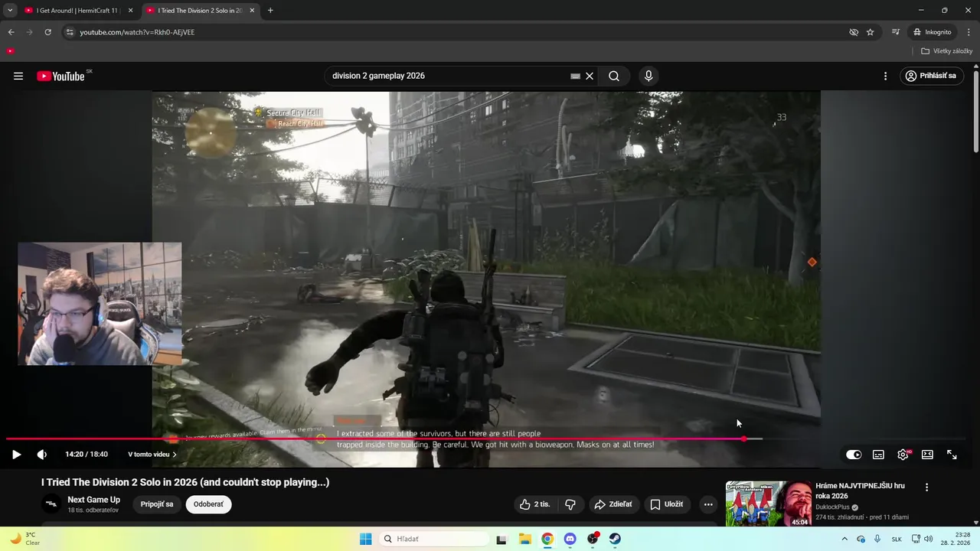Subscribe with the Odoberať button
This screenshot has height=551, width=980.
tap(208, 504)
